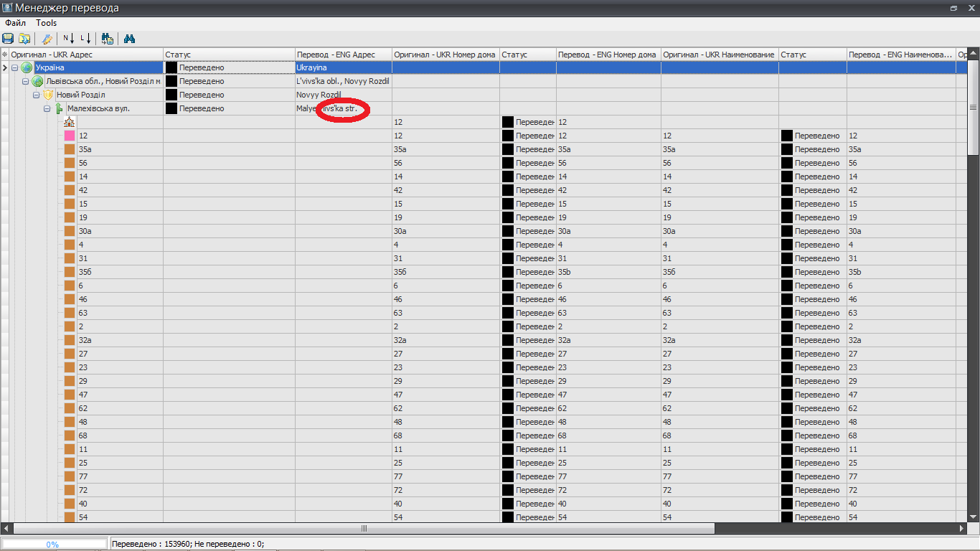Select the Malyekhivs'ka str. translation cell
This screenshot has height=551, width=980.
(343, 108)
